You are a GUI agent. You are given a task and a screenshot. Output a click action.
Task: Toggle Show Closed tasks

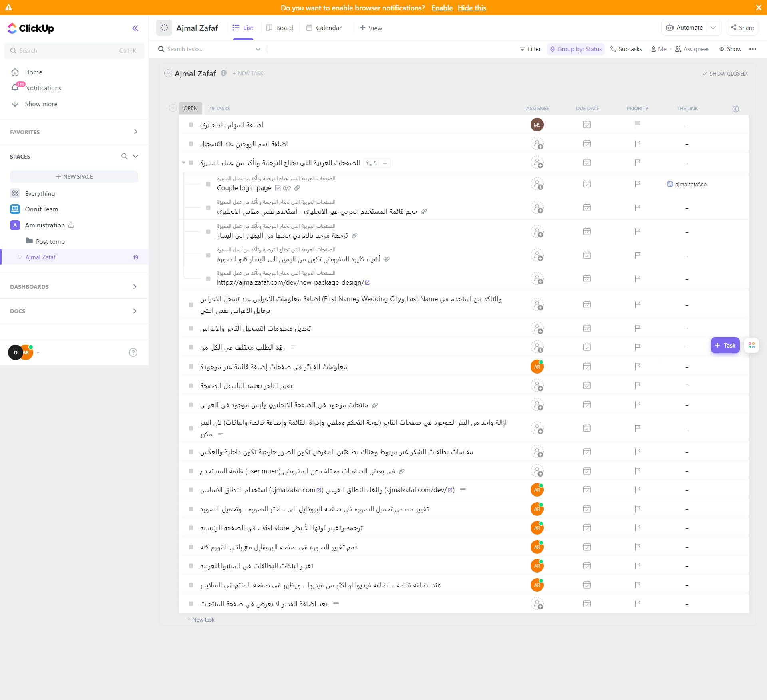[724, 74]
